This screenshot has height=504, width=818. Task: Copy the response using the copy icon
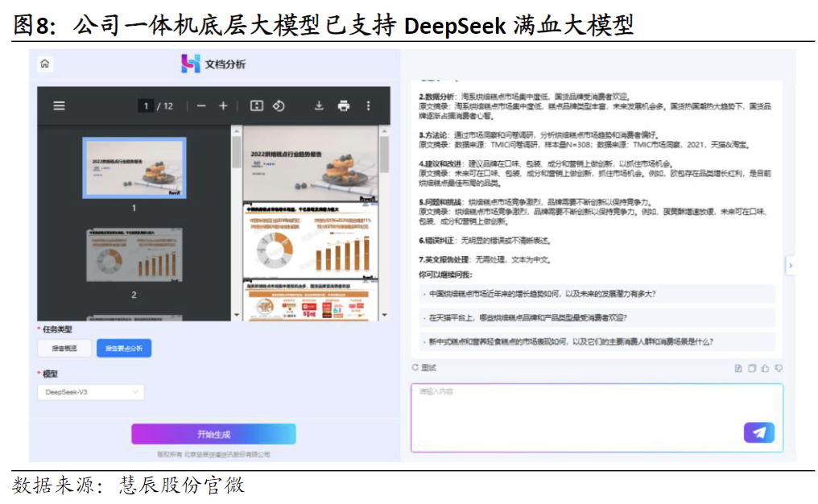click(x=751, y=368)
